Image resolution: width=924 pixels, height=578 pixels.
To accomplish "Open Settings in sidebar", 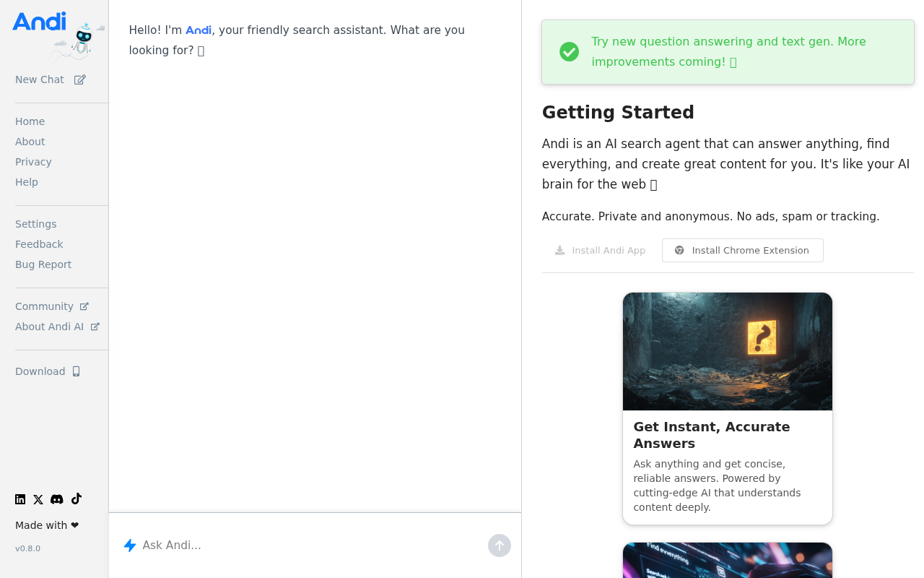I will (x=36, y=224).
